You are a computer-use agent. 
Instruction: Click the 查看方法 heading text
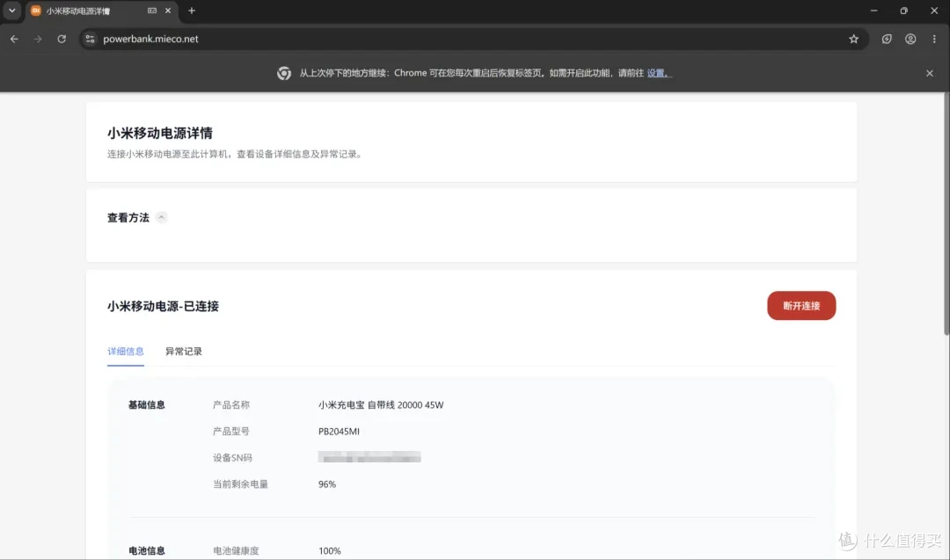point(128,217)
